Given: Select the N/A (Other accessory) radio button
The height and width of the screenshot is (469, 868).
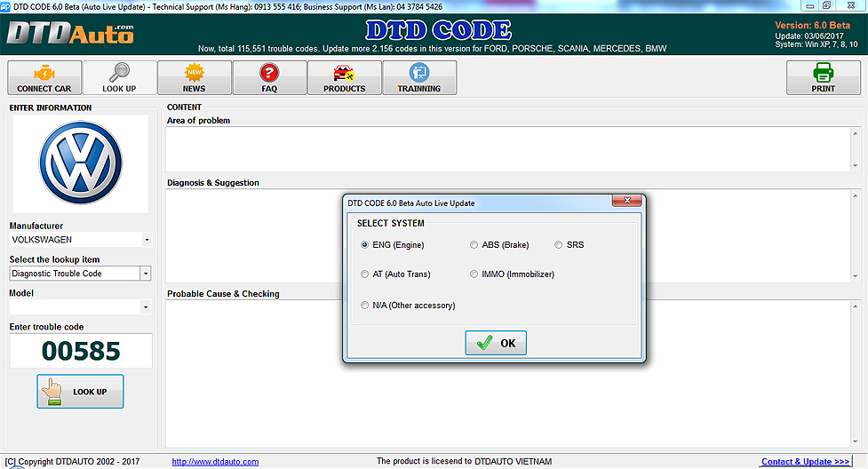Looking at the screenshot, I should click(x=364, y=305).
